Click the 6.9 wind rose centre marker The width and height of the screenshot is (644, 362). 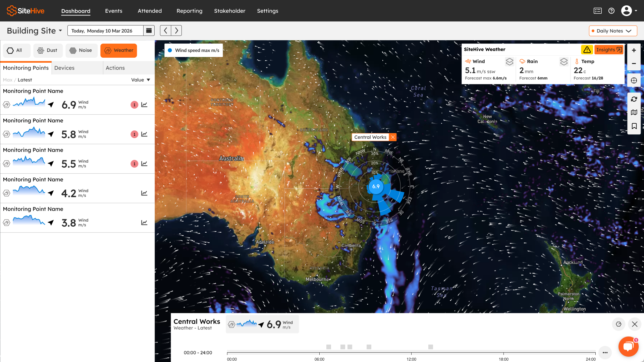376,186
